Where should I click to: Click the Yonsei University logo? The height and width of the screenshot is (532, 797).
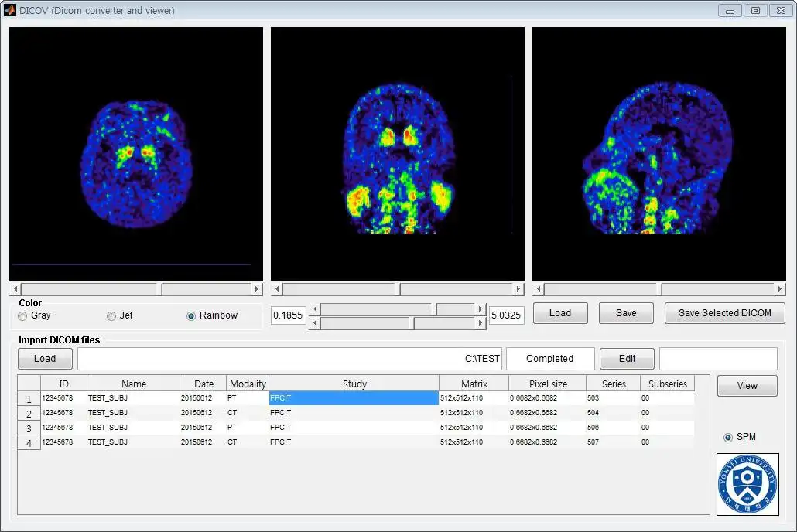(747, 484)
